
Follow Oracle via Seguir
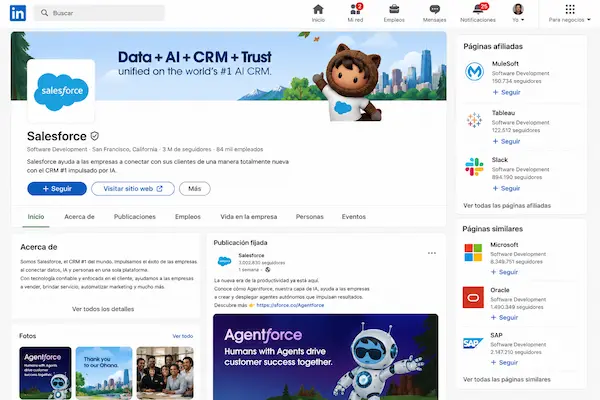504,317
